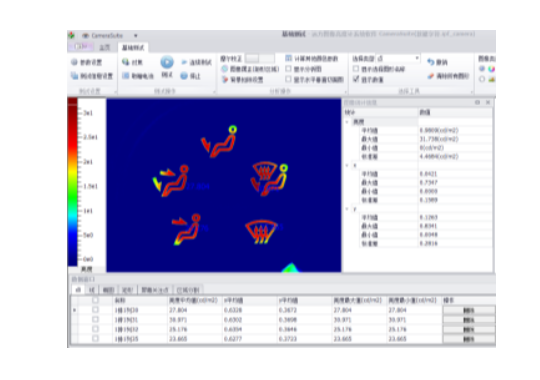
Task: Click the stop icon in the test group
Action: [x=184, y=76]
